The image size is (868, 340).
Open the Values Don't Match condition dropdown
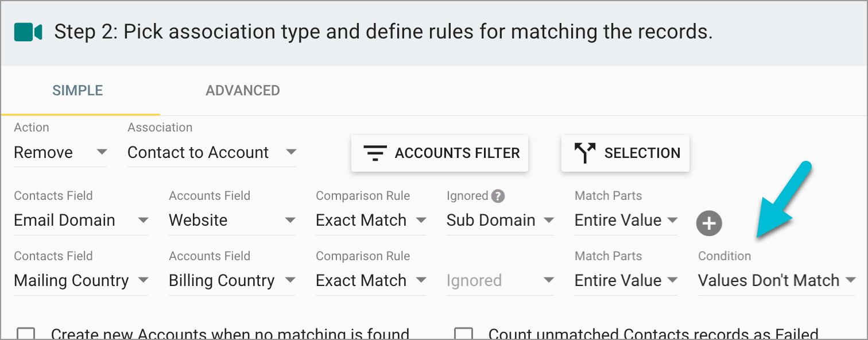coord(776,281)
